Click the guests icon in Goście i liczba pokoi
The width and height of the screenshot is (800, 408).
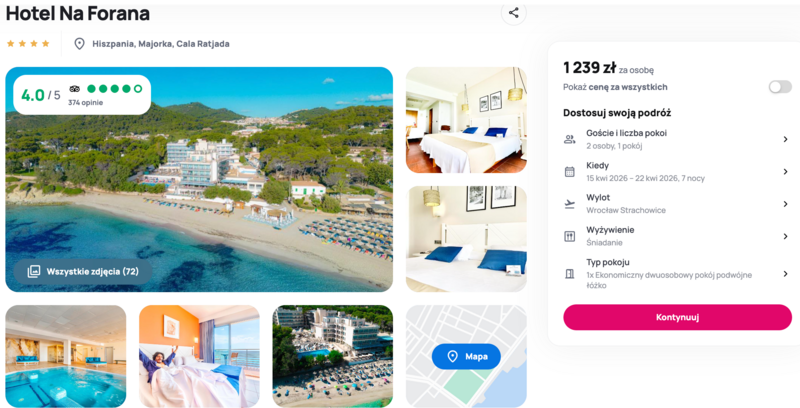click(x=569, y=139)
